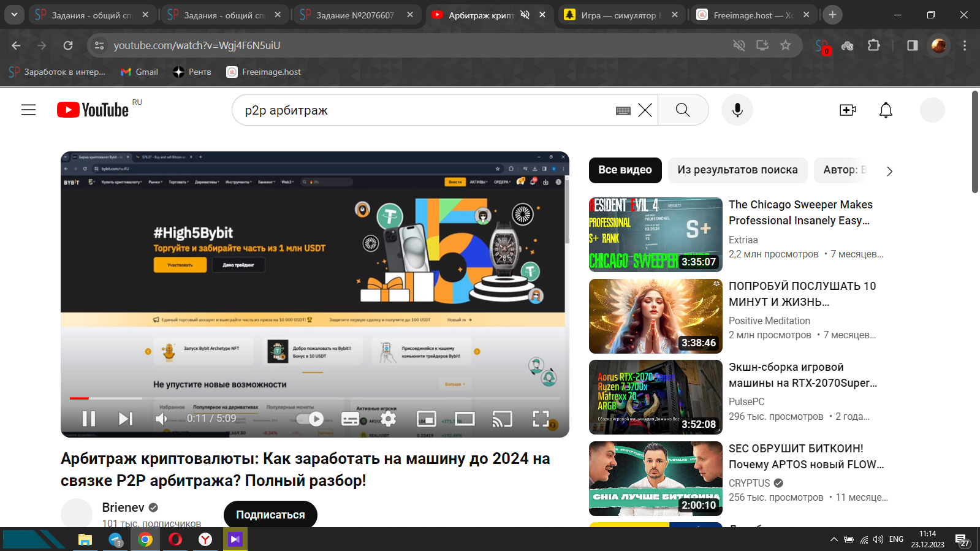Open Chicago Sweeper video thumbnail

(x=656, y=235)
